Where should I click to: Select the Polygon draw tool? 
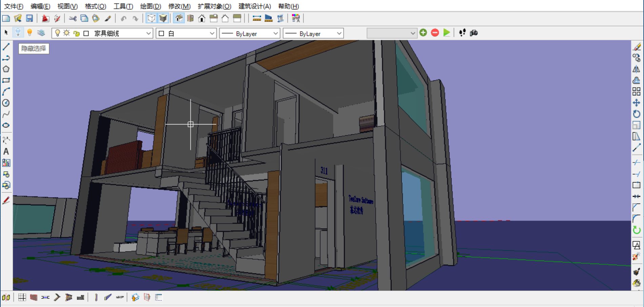pos(6,69)
